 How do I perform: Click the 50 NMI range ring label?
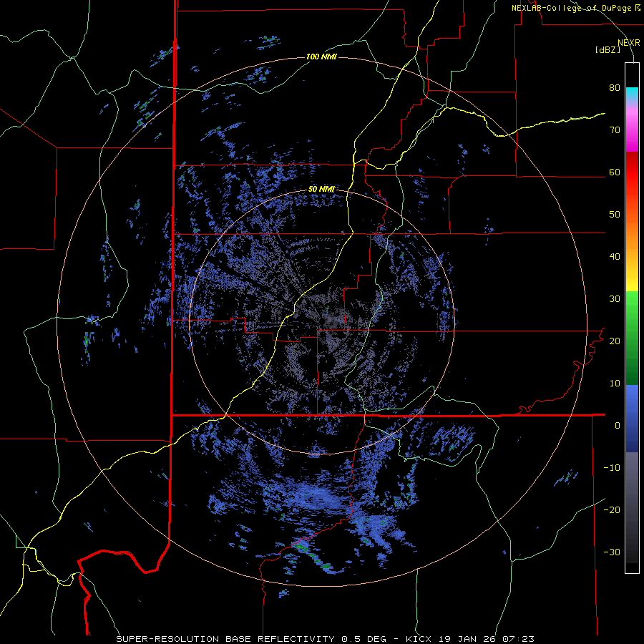321,190
